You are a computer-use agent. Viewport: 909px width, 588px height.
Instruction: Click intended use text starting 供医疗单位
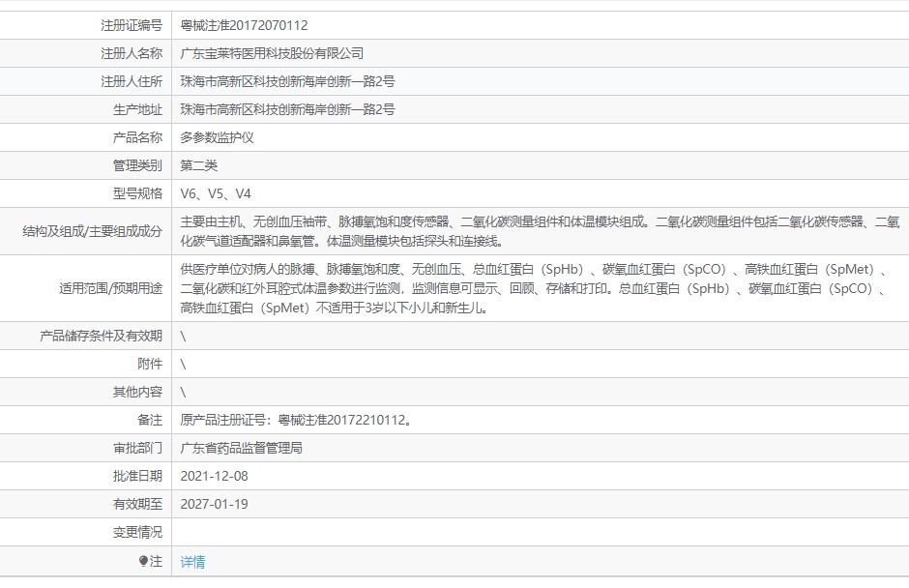[x=534, y=288]
